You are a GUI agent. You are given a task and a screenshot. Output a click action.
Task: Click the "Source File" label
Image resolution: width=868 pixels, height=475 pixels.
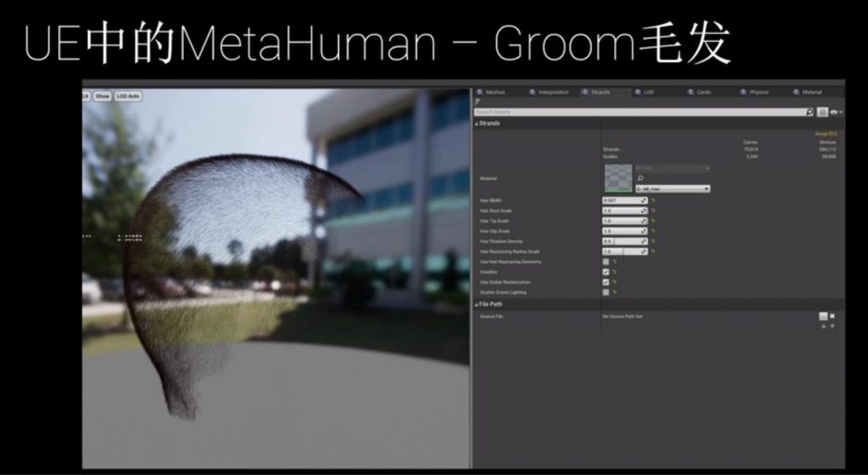[491, 316]
